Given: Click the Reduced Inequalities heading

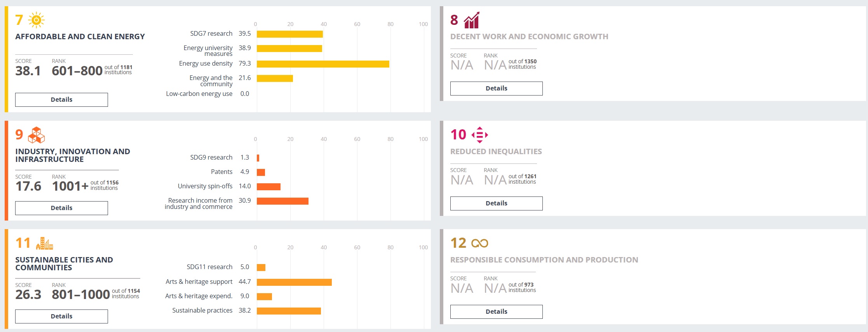Looking at the screenshot, I should (x=496, y=151).
